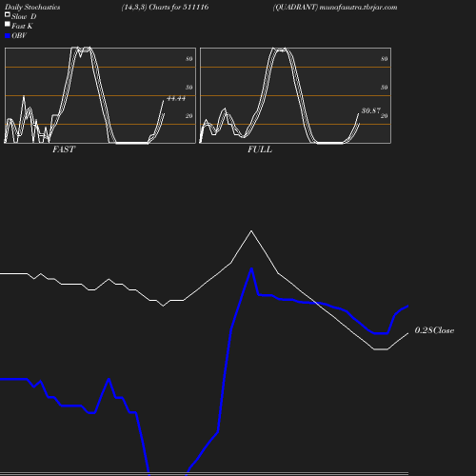
Task: Click the Fast K legend swatch
Action: point(8,24)
